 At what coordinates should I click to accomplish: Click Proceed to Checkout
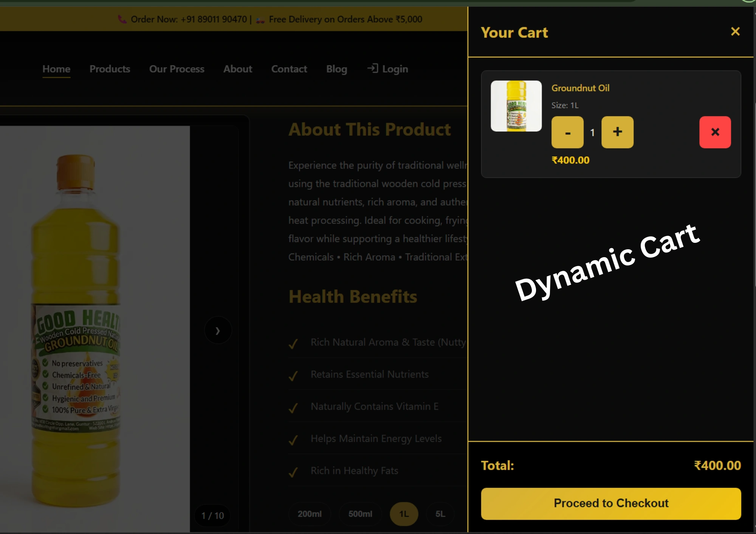[611, 503]
